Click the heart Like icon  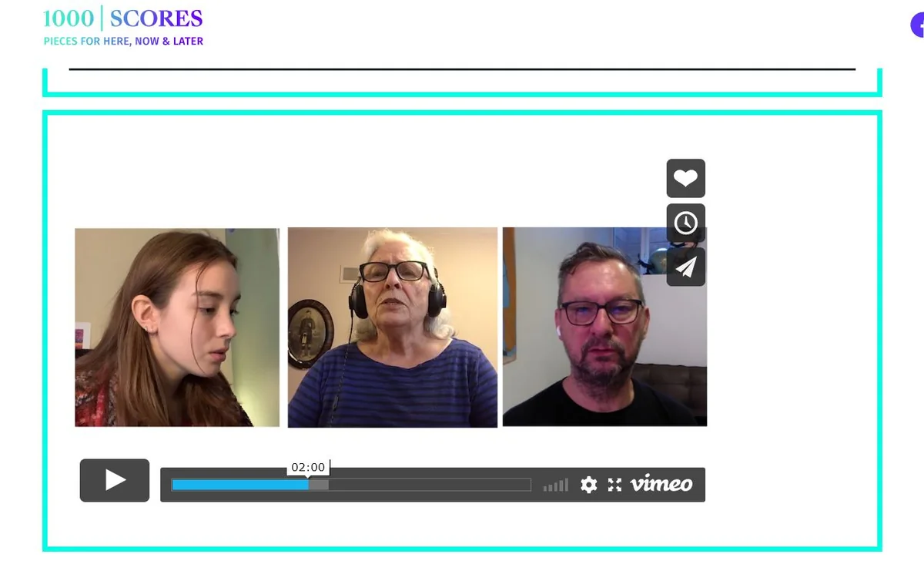(685, 179)
